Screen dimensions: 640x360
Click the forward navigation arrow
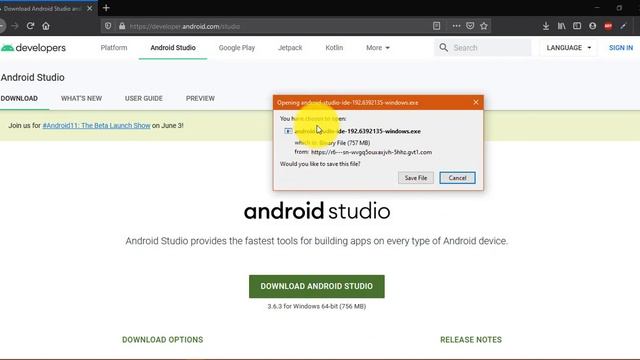tap(15, 26)
